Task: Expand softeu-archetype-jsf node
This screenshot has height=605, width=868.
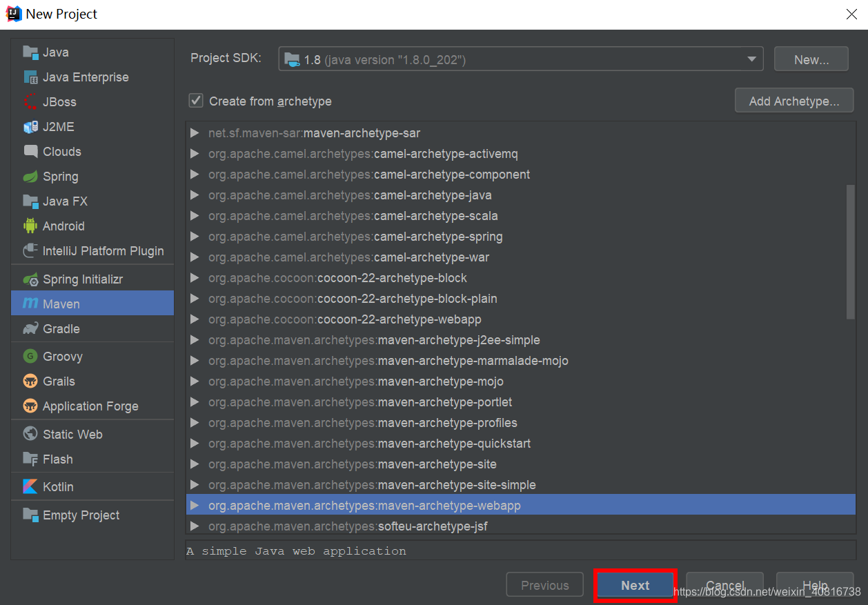Action: point(195,526)
